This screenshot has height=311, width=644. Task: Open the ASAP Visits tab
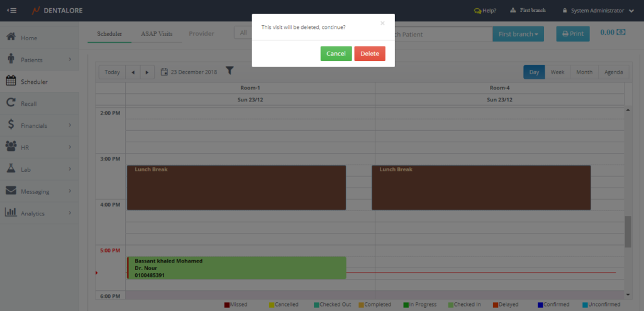pyautogui.click(x=157, y=33)
